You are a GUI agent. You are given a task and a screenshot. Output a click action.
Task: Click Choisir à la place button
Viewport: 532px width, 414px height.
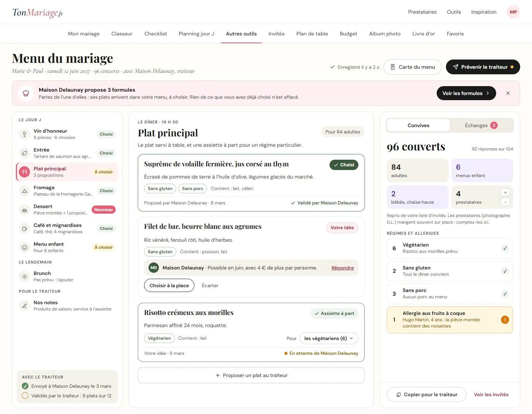tap(169, 285)
